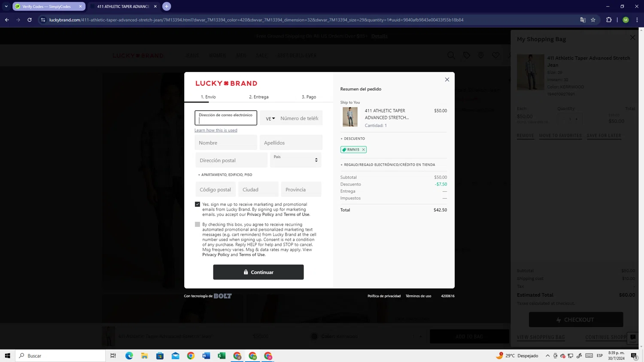Open Excel from the taskbar
Viewport: 644px width, 362px height.
pyautogui.click(x=222, y=356)
